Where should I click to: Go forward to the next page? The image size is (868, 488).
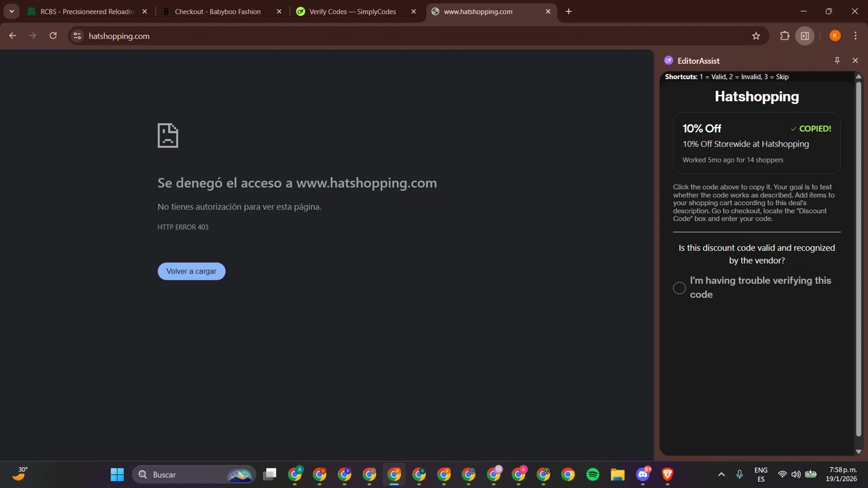32,36
